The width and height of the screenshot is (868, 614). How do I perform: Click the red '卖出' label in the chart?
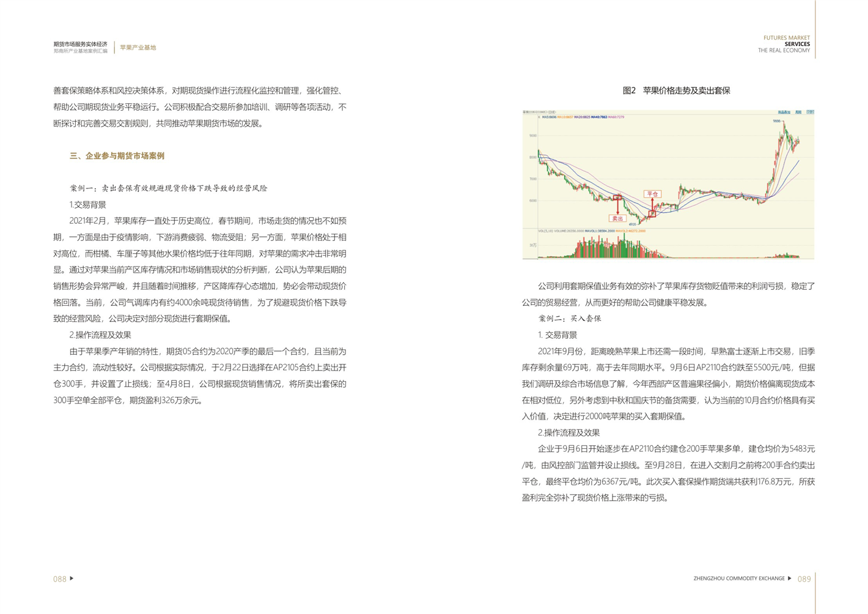pos(617,218)
